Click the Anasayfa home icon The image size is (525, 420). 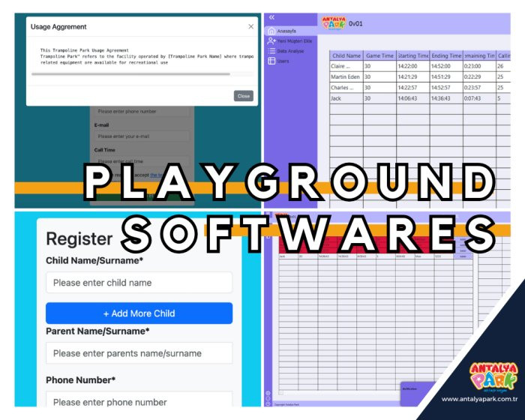(271, 31)
